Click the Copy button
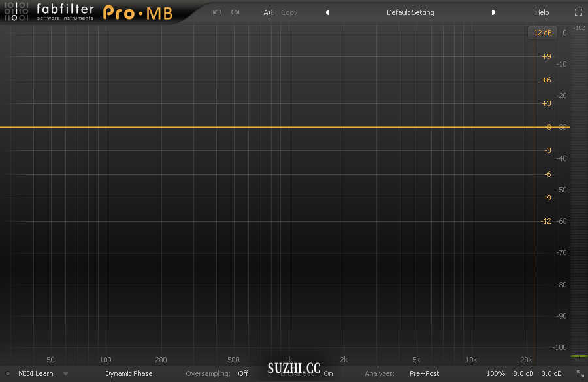Screen dimensions: 588x382 pyautogui.click(x=289, y=12)
